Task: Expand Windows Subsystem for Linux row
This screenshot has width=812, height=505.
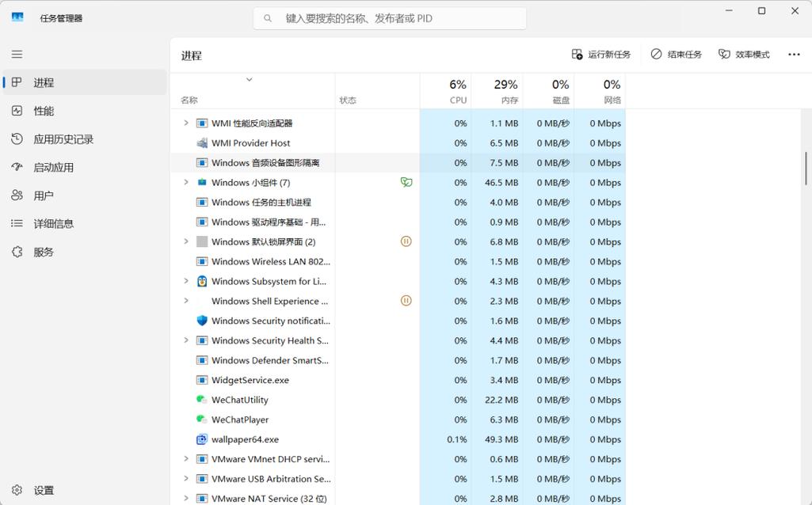Action: [x=186, y=281]
